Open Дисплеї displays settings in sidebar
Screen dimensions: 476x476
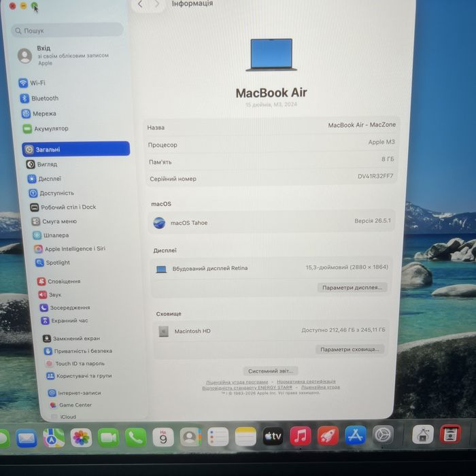coord(44,179)
